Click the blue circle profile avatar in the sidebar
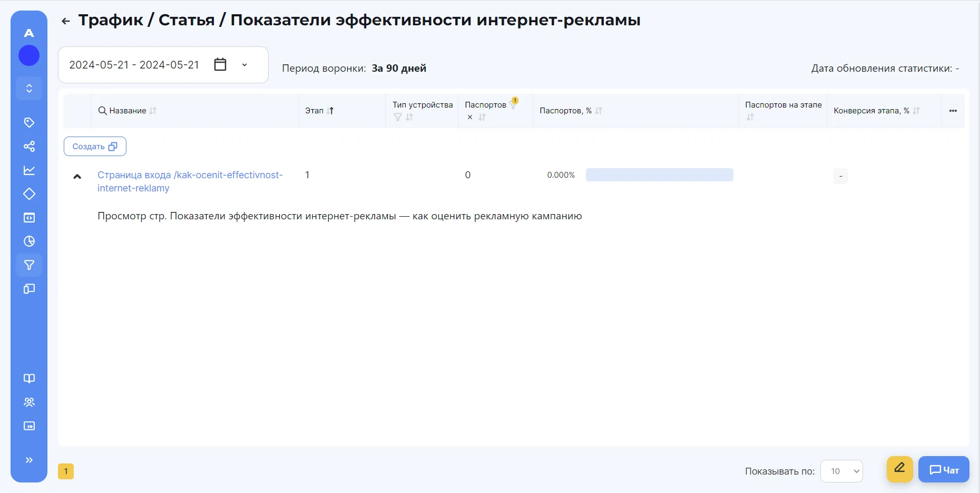 (29, 55)
